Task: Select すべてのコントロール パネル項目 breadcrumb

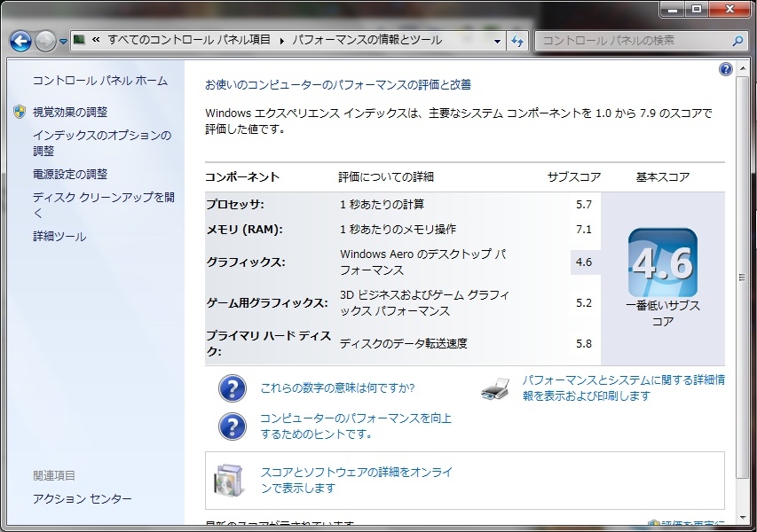Action: 191,41
